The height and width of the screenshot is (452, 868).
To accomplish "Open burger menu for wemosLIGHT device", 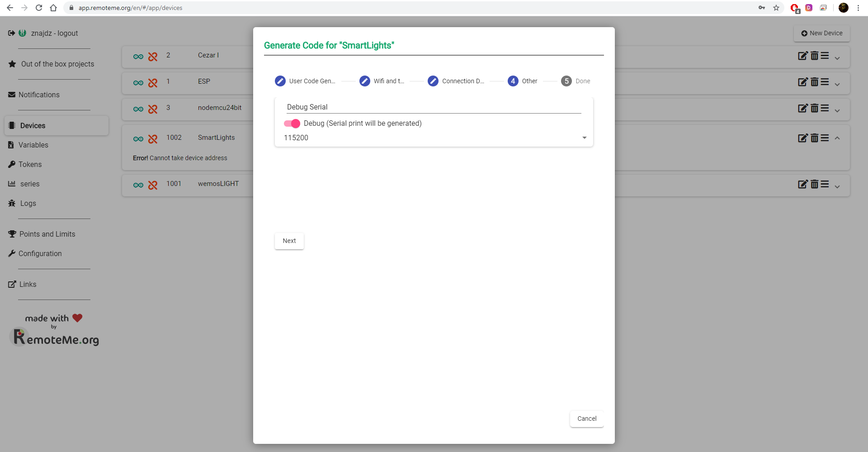I will coord(825,184).
